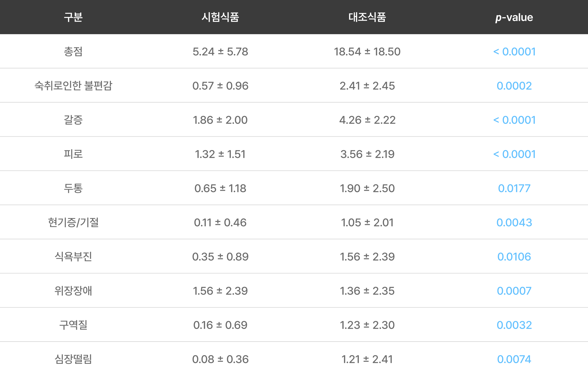588x376 pixels.
Task: Select the 위장장애 row label
Action: coord(73,291)
